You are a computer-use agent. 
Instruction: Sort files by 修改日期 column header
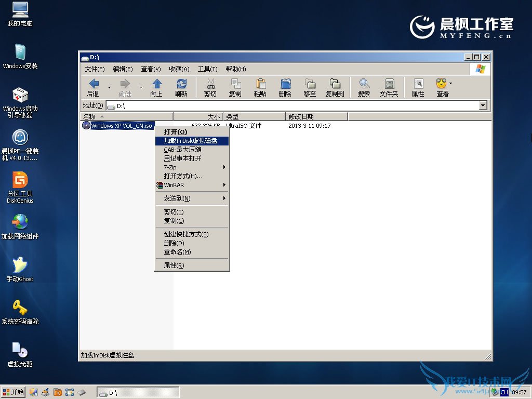tap(316, 116)
